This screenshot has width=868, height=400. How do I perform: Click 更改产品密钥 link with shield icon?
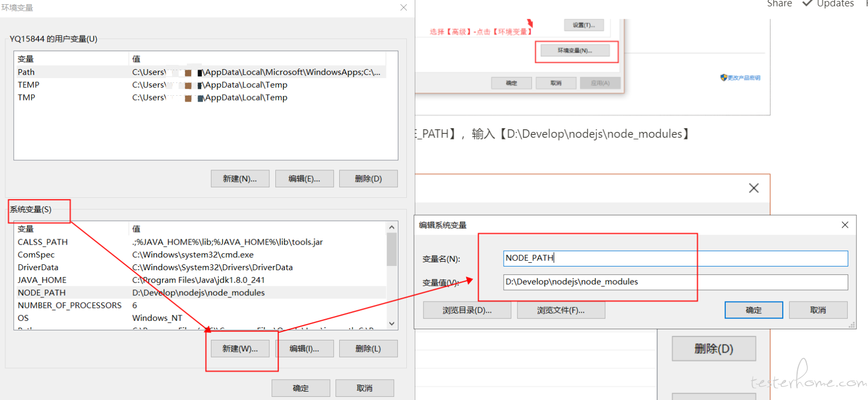coord(740,78)
